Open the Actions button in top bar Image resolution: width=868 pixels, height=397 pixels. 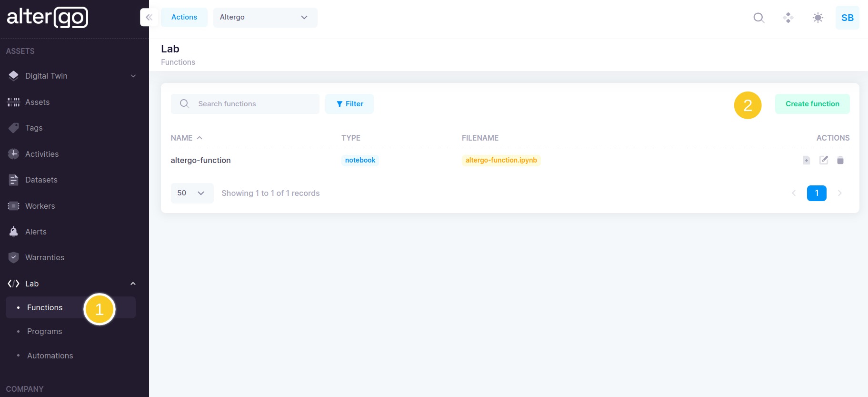tap(184, 18)
